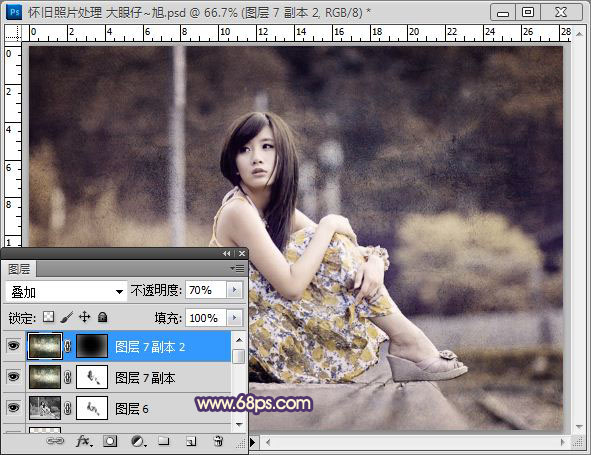This screenshot has height=455, width=591.
Task: Toggle lock all padlock icon
Action: [102, 317]
